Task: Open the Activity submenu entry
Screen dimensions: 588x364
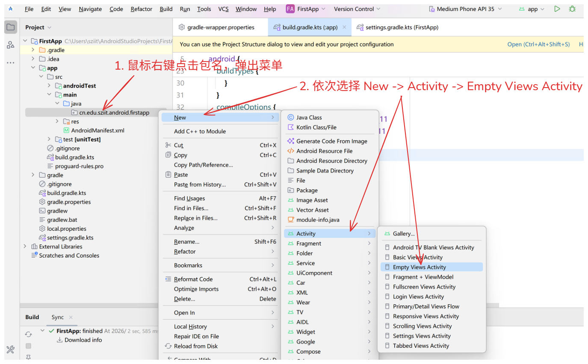Action: [330, 234]
